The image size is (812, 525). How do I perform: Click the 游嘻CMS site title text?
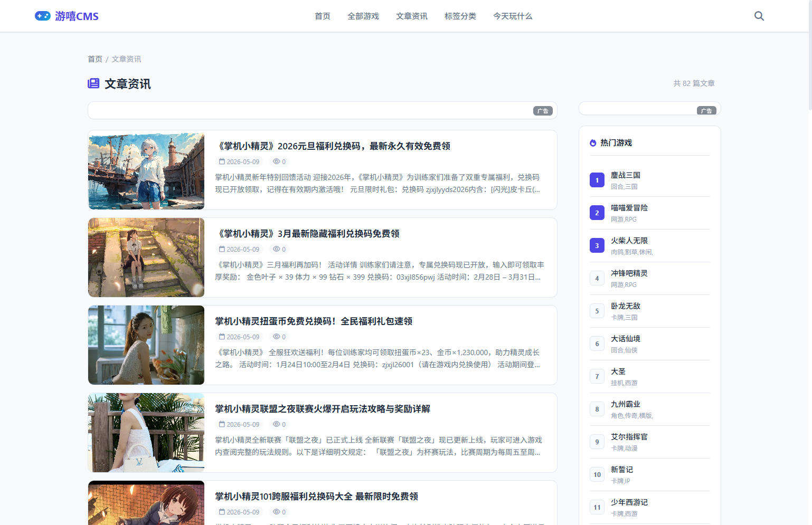click(77, 16)
